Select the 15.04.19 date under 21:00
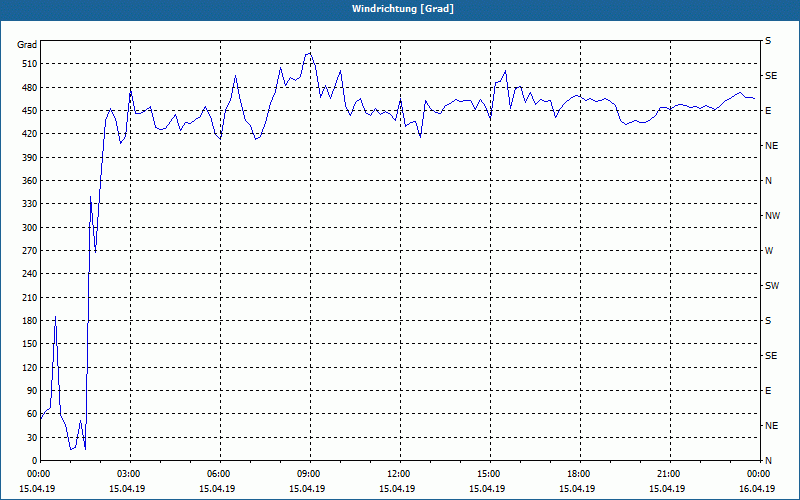Screen dimensions: 800x500 click(x=667, y=489)
